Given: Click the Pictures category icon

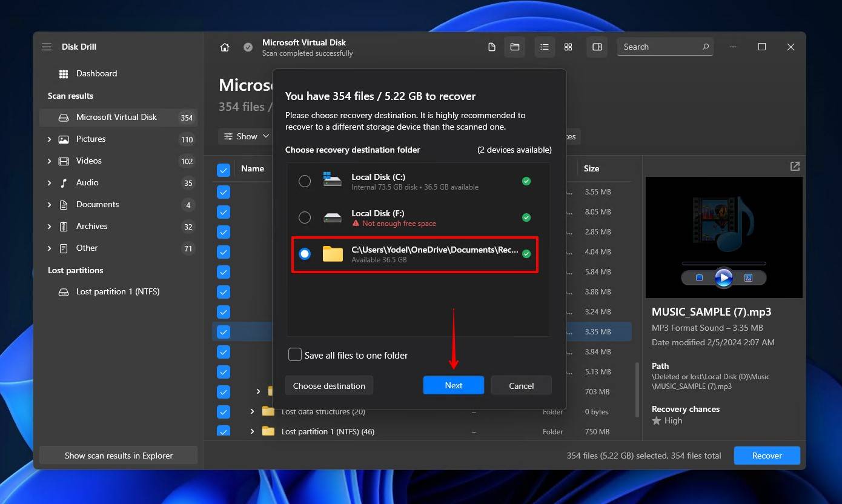Looking at the screenshot, I should [x=64, y=139].
